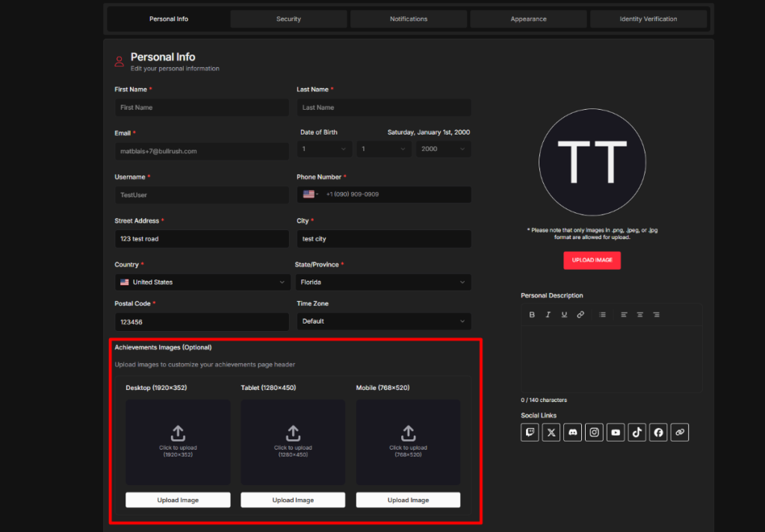
Task: Click the City field
Action: click(x=384, y=238)
